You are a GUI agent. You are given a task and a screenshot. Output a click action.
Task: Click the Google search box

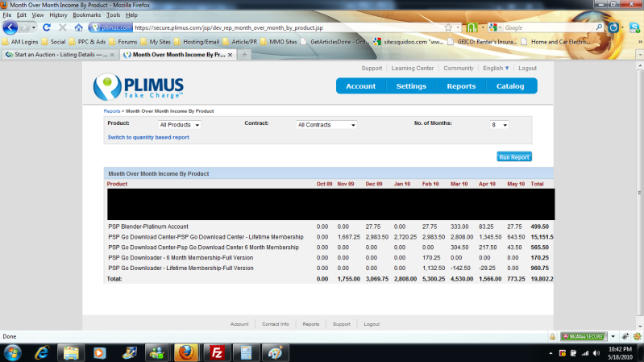pos(548,27)
